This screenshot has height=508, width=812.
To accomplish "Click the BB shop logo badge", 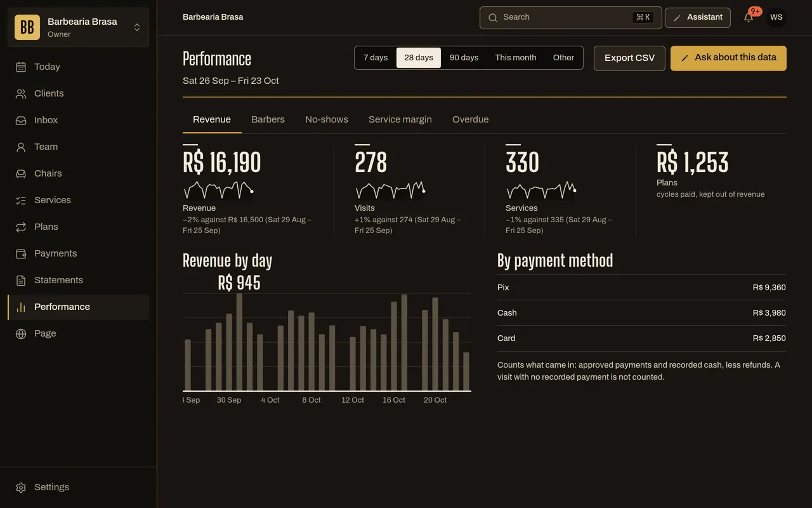I will (27, 27).
